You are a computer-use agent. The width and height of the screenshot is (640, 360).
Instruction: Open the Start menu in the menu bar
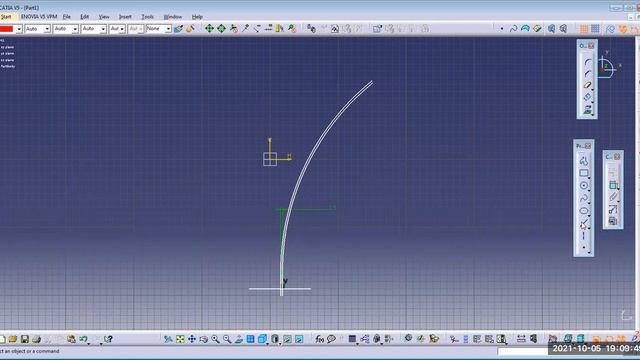click(x=6, y=17)
